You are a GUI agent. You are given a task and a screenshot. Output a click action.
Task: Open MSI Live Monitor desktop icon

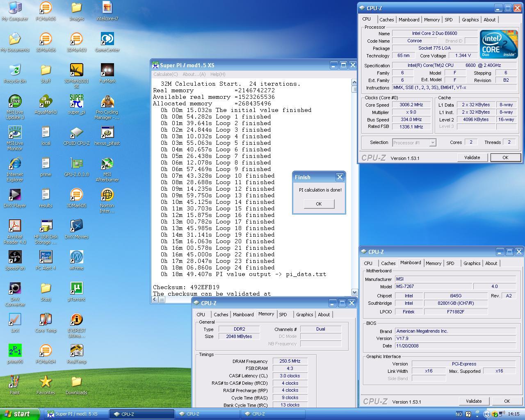pyautogui.click(x=15, y=138)
